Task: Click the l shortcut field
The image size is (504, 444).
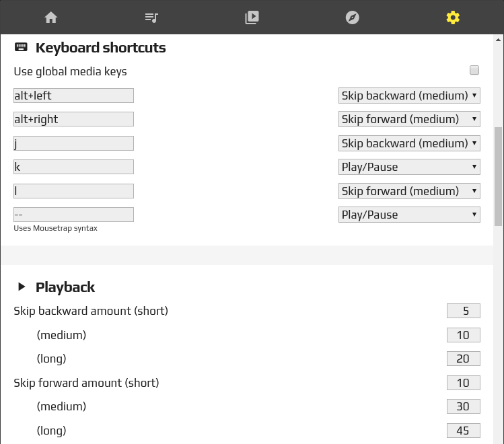Action: [x=73, y=191]
